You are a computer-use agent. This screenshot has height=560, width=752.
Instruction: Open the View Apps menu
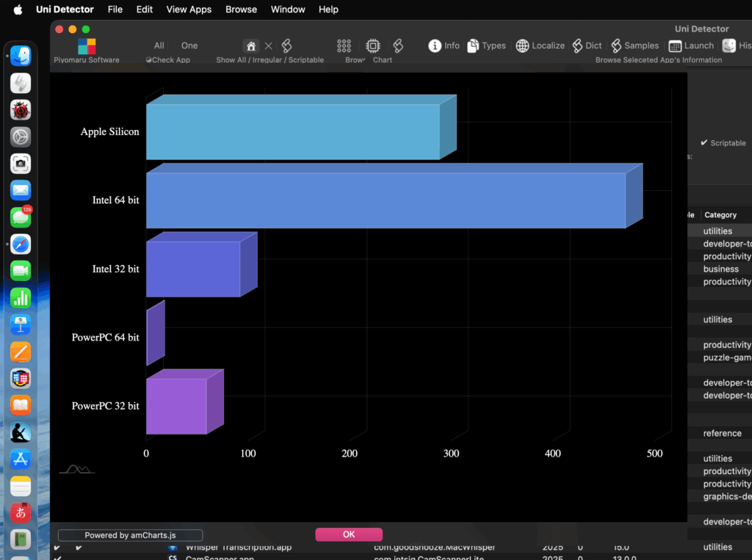(189, 10)
